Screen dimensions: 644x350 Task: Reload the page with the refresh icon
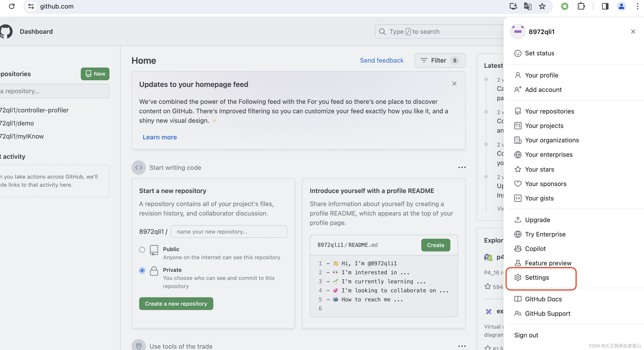coord(11,6)
